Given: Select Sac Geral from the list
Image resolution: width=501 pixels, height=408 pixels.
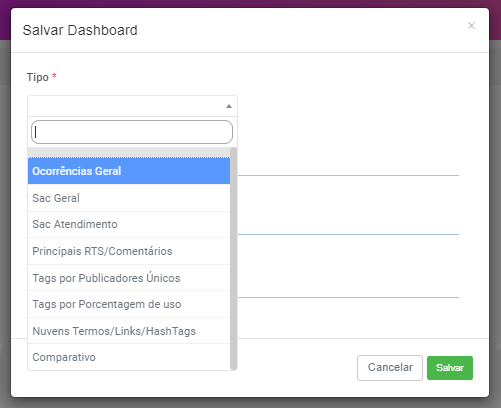Looking at the screenshot, I should 129,198.
